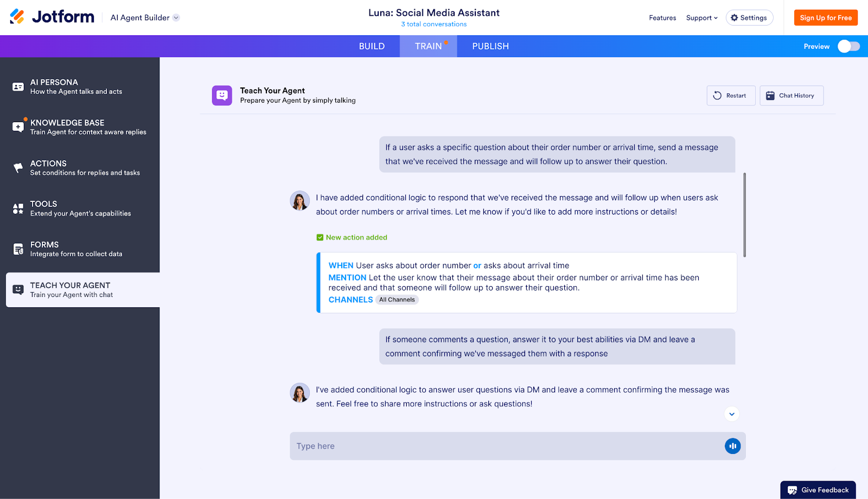Image resolution: width=868 pixels, height=499 pixels.
Task: Open the Forms integration panel
Action: click(18, 249)
